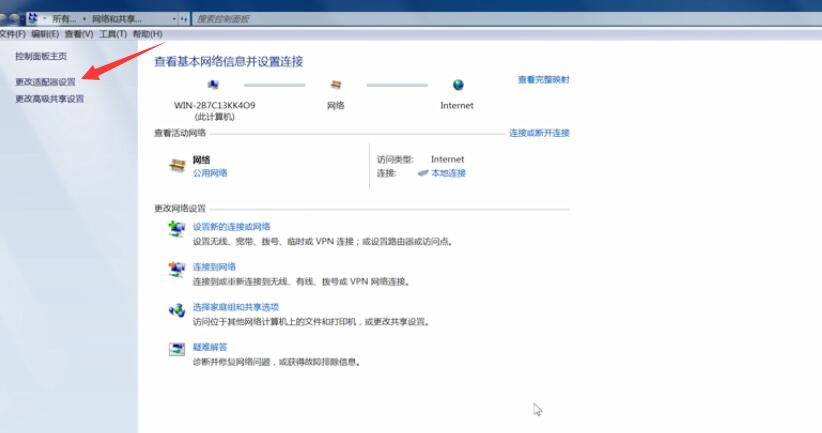Click the 网络 bench icon in network map

[x=336, y=84]
